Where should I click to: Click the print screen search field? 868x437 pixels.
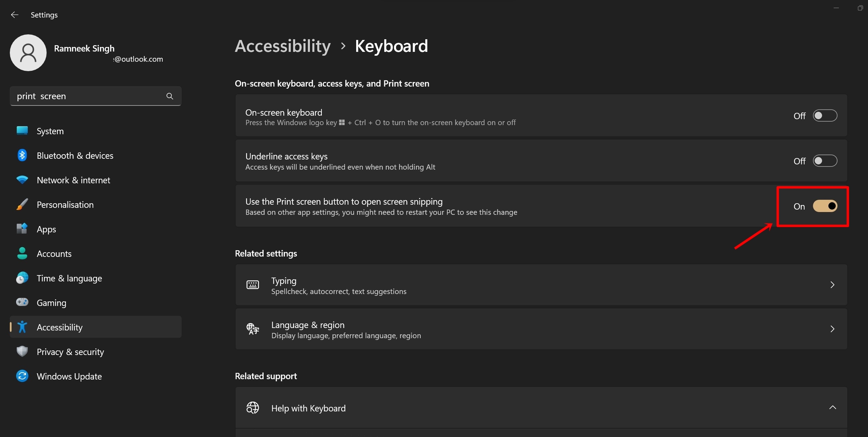tap(95, 95)
